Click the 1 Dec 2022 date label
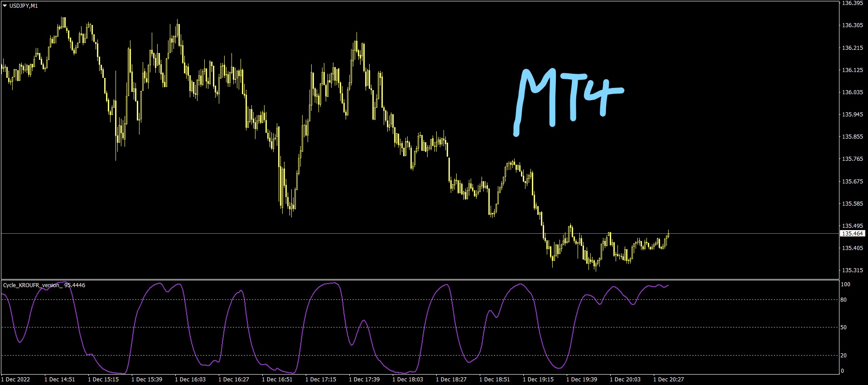 15,380
